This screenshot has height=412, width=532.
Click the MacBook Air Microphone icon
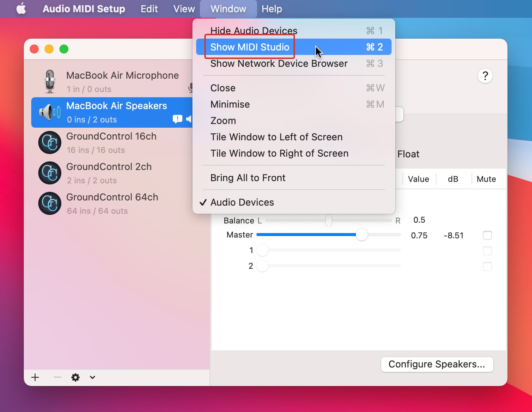pos(50,82)
